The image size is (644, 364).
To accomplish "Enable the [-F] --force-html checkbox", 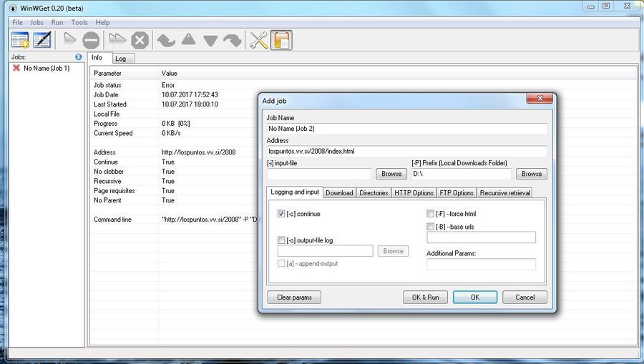I will coord(431,213).
